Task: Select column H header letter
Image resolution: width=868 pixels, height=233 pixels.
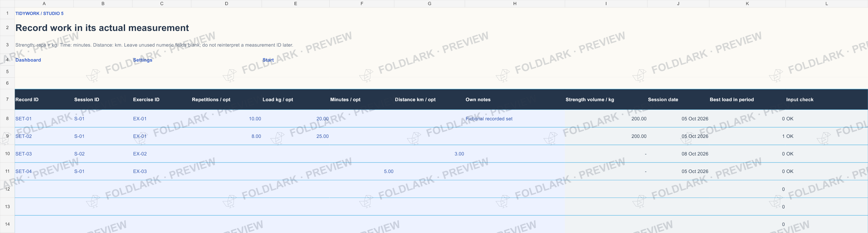Action: coord(515,4)
